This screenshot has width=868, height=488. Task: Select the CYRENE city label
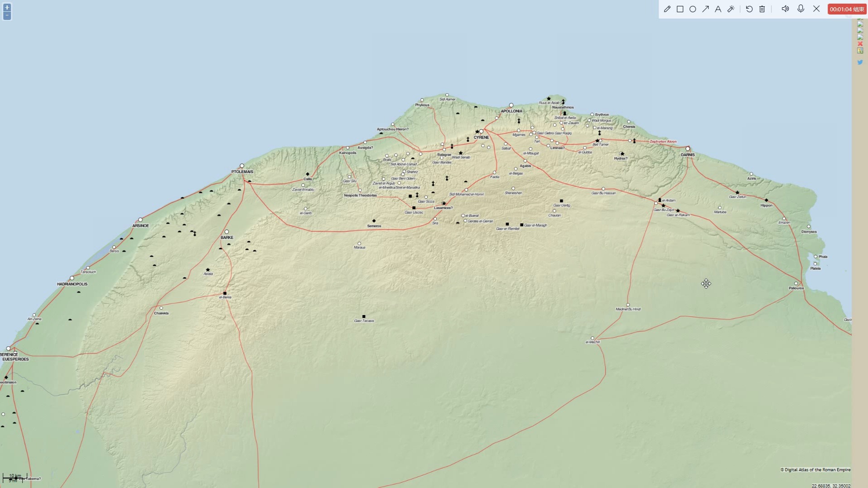pyautogui.click(x=481, y=137)
